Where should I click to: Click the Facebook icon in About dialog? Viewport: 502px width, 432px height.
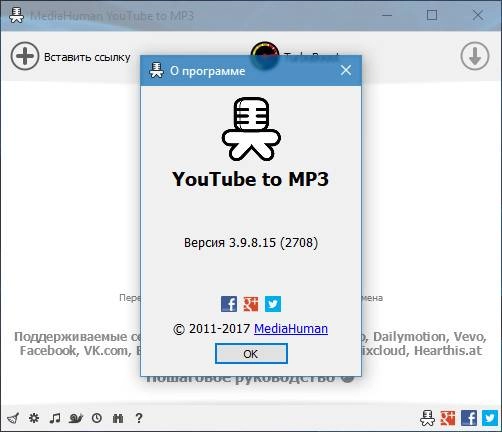coord(229,304)
